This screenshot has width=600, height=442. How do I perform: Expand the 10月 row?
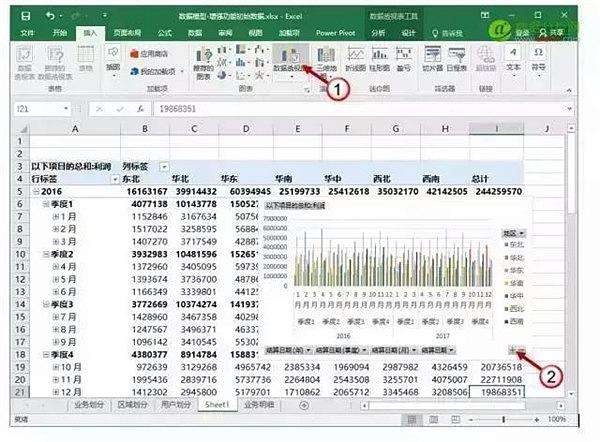pyautogui.click(x=56, y=367)
